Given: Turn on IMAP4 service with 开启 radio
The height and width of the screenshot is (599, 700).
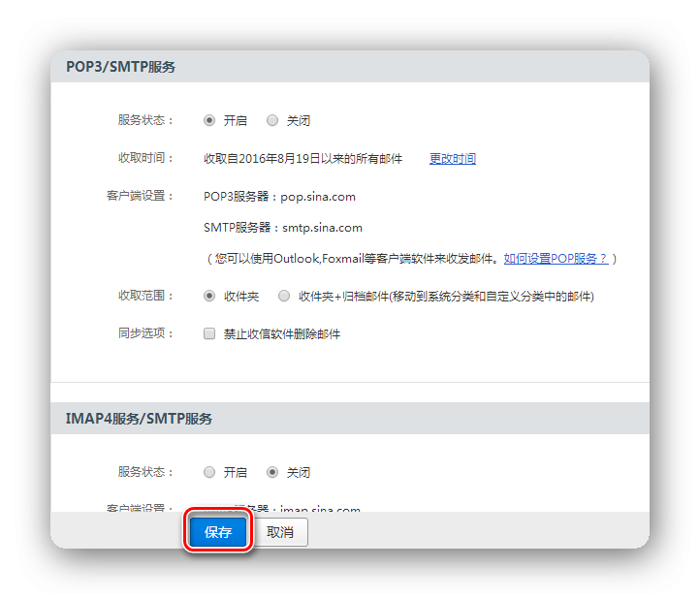Looking at the screenshot, I should pyautogui.click(x=209, y=473).
